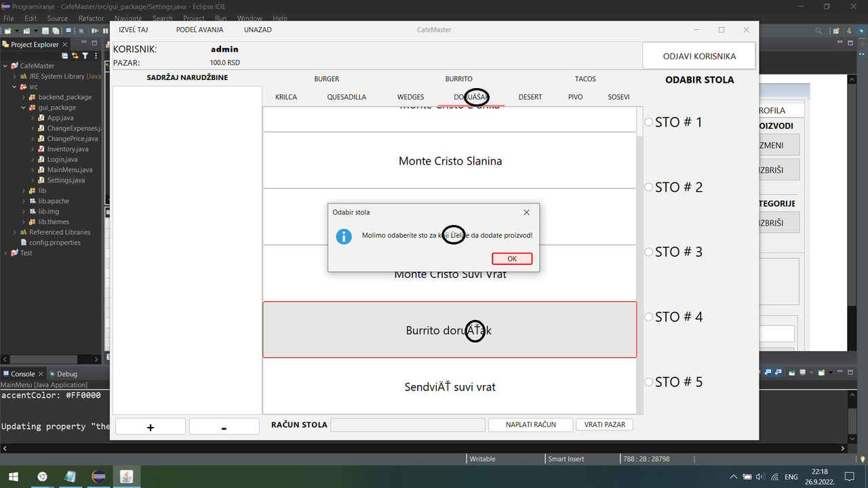Switch to the BURRITO category tab
The image size is (868, 488).
[x=458, y=79]
